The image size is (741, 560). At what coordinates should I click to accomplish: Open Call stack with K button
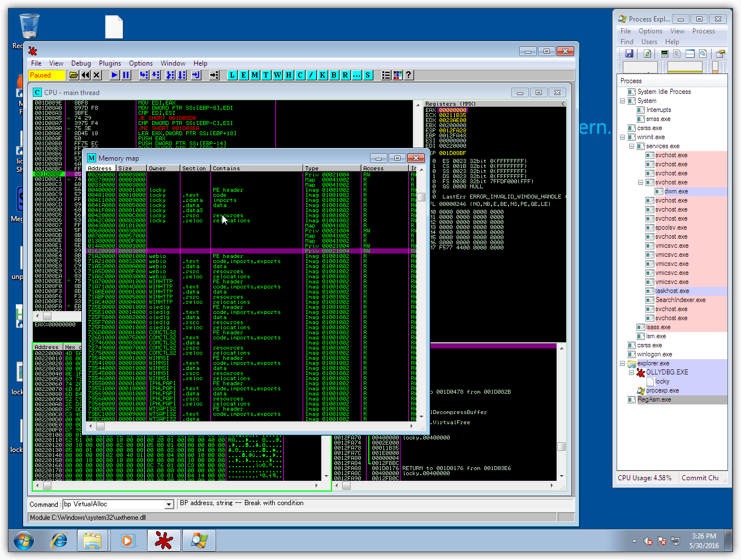coord(323,75)
